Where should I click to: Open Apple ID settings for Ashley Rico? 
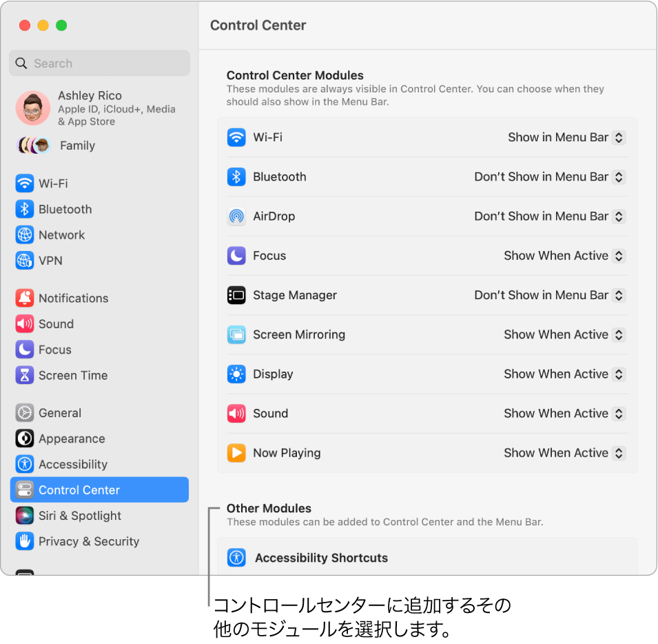click(x=90, y=108)
